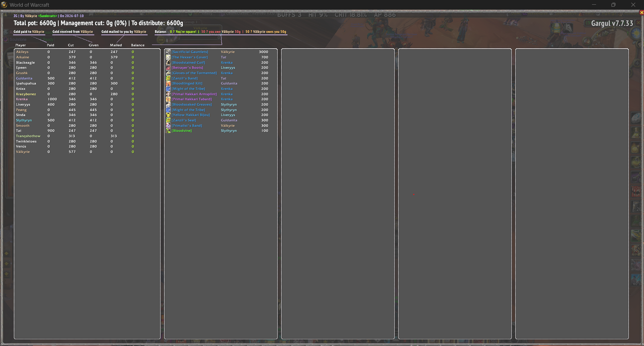644x346 pixels.
Task: Click Grushk in the Player column
Action: (22, 73)
